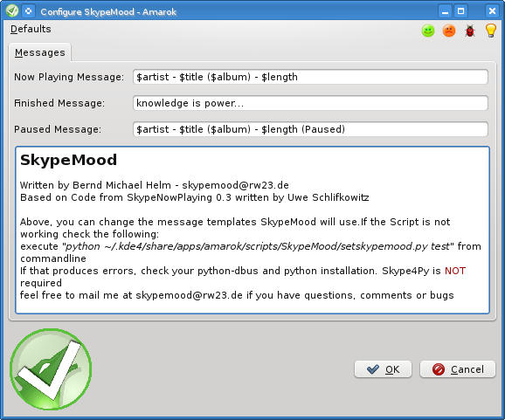Click the 'feel free to mail me' line
505x420 pixels.
coord(237,295)
